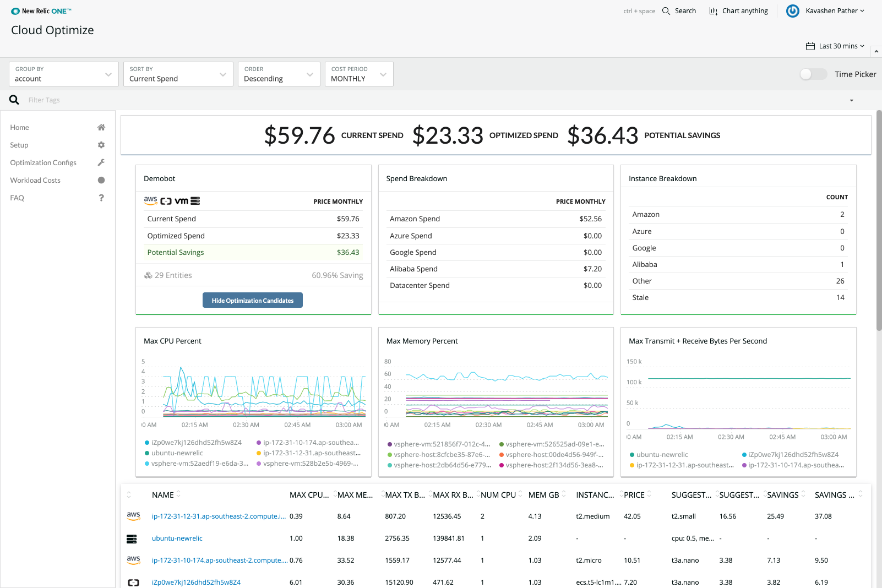Toggle the Time Picker switch
882x588 pixels.
pyautogui.click(x=814, y=74)
